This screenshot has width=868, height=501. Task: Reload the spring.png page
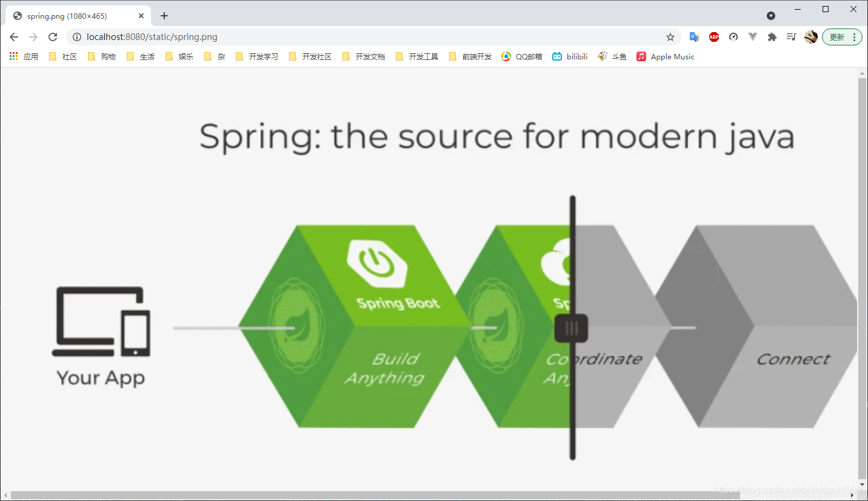tap(53, 37)
